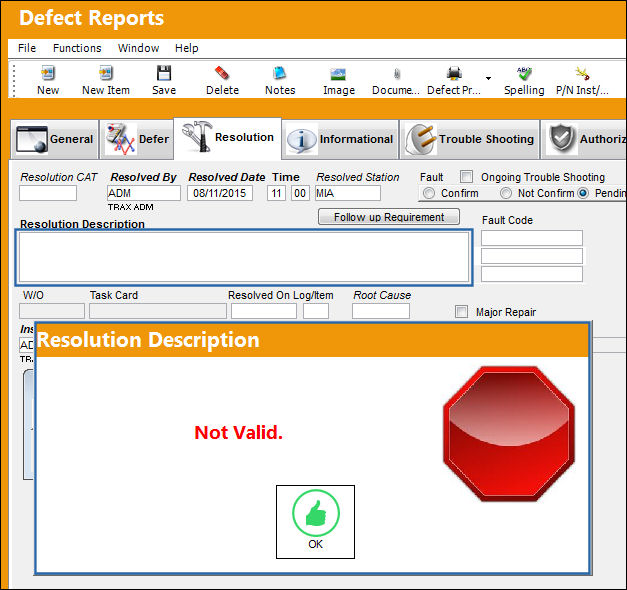Click the red stop sign icon
This screenshot has height=590, width=627.
tap(509, 434)
